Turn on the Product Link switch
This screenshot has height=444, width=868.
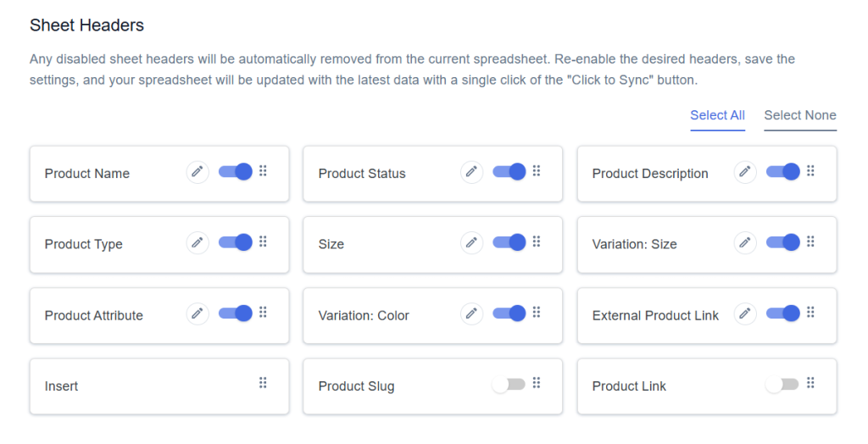tap(782, 384)
